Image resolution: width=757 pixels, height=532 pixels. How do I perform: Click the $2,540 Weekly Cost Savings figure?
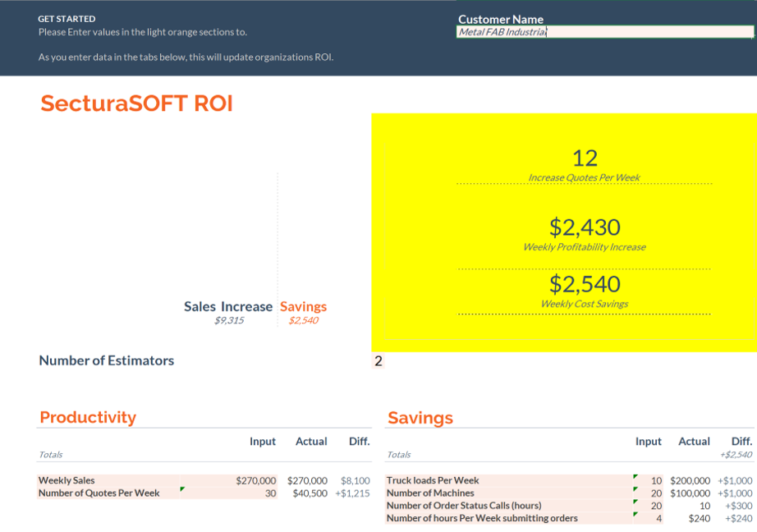point(585,284)
